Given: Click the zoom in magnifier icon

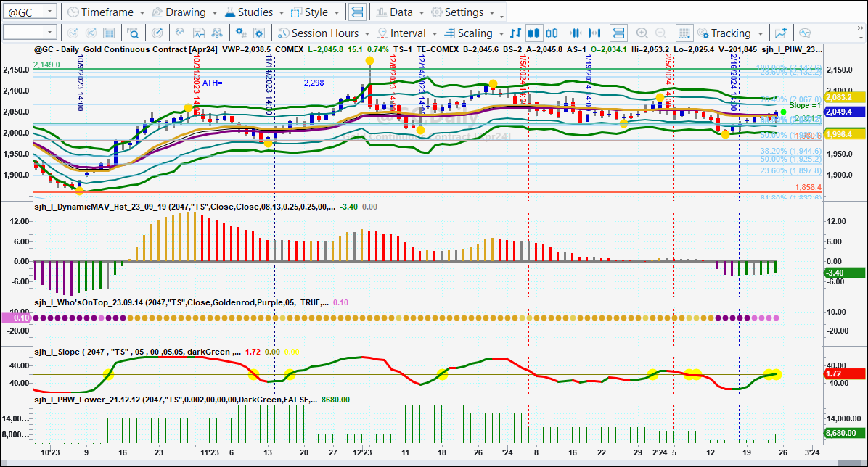Looking at the screenshot, I should [642, 33].
